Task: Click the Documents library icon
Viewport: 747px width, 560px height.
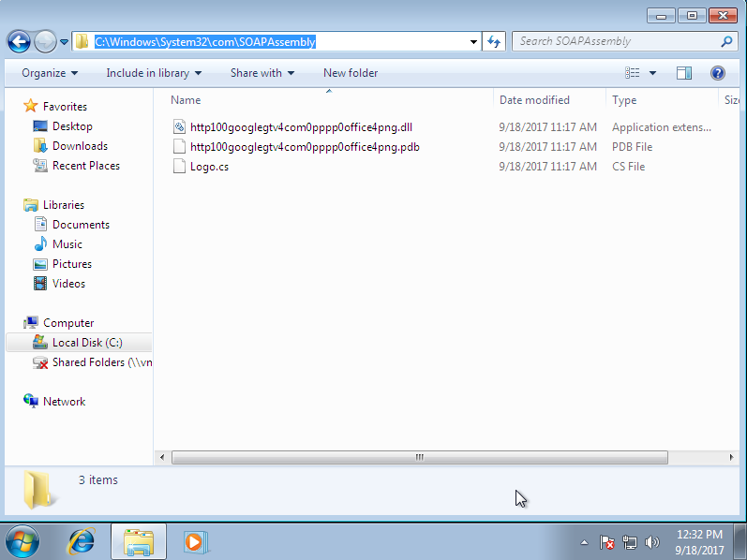Action: click(40, 224)
